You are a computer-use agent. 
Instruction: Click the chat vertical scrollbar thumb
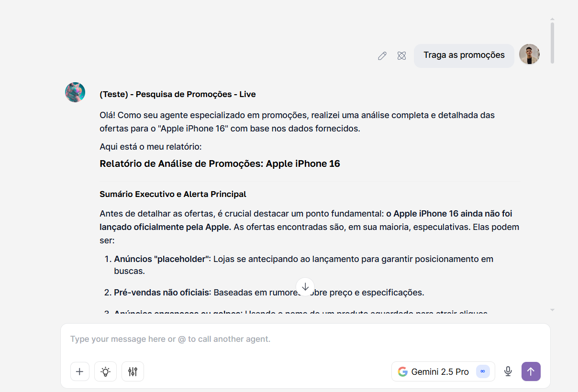pyautogui.click(x=552, y=42)
